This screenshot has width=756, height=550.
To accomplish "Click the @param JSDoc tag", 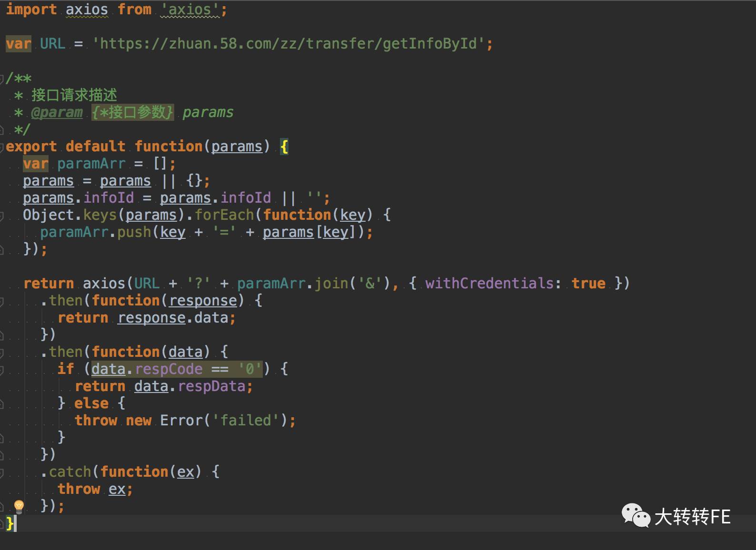I will [57, 112].
